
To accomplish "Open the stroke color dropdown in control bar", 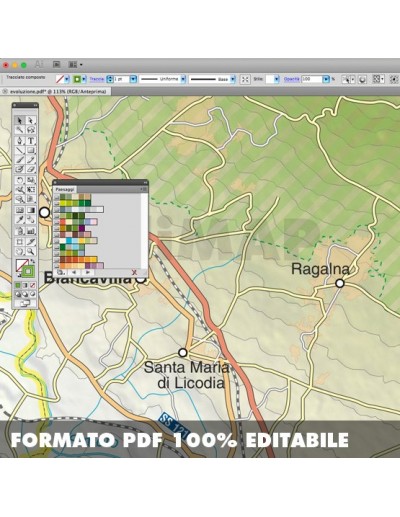I will tap(84, 79).
